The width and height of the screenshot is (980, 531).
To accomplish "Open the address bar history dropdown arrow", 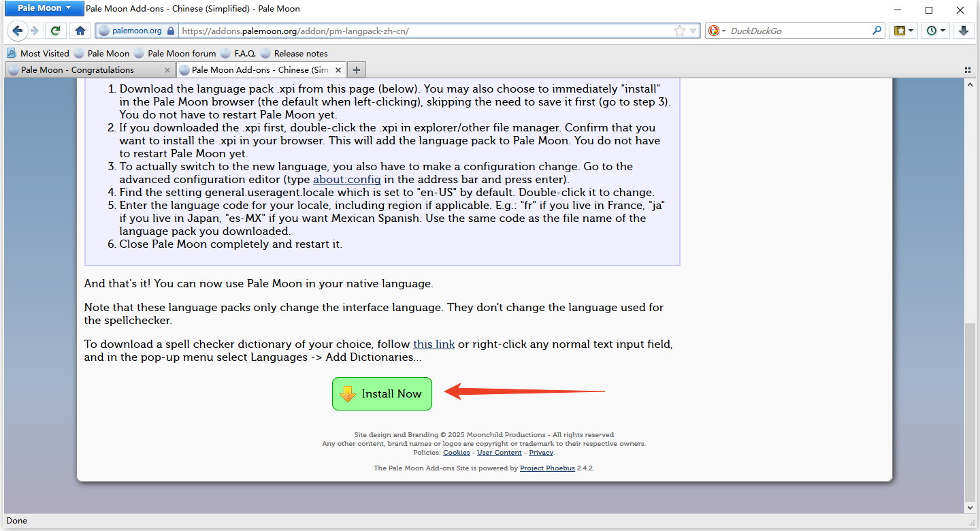I will [x=693, y=31].
